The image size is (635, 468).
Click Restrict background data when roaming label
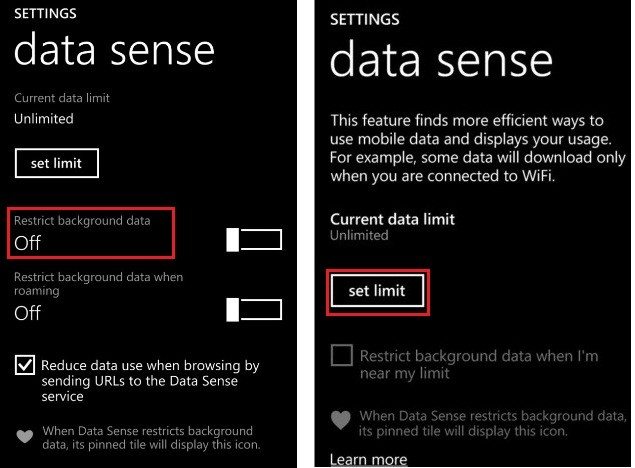pos(98,284)
